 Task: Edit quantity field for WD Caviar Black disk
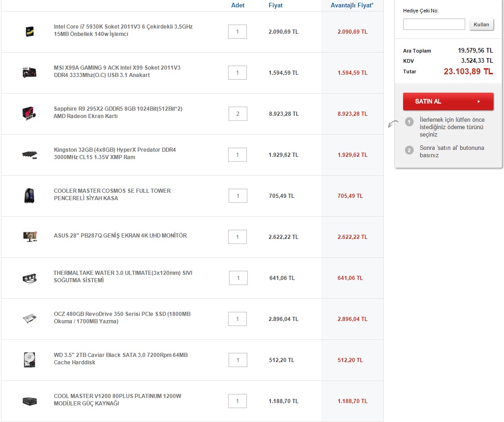[x=238, y=360]
